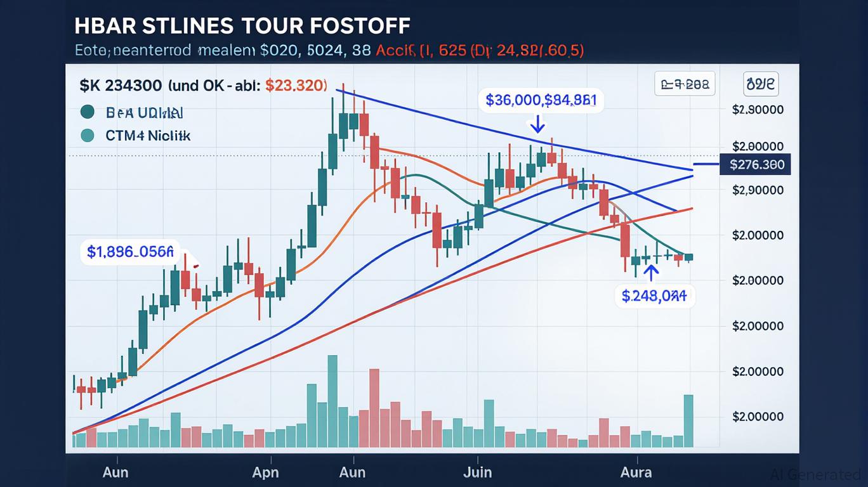Click the leftmost "Aun" time axis label
Screen dimensions: 868x487
115,472
